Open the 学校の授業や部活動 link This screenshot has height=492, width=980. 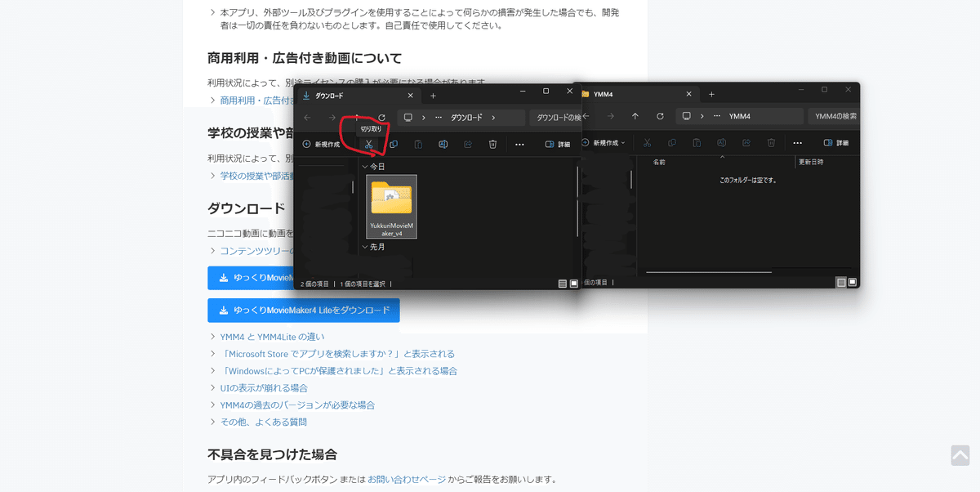[257, 176]
